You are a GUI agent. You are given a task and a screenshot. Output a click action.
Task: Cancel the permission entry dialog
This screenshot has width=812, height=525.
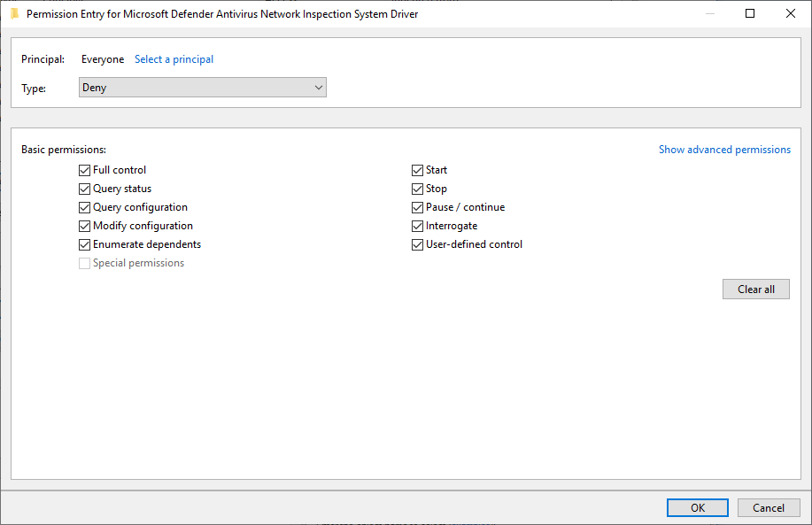tap(769, 508)
